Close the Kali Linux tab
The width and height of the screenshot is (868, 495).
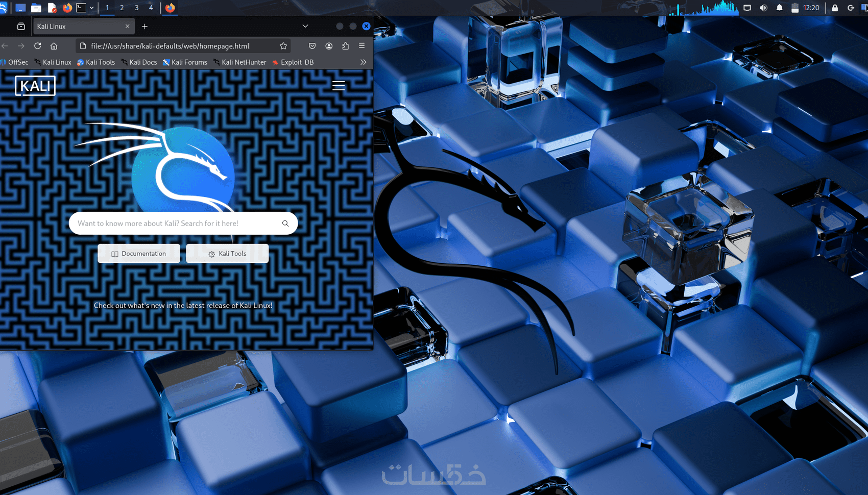tap(128, 27)
